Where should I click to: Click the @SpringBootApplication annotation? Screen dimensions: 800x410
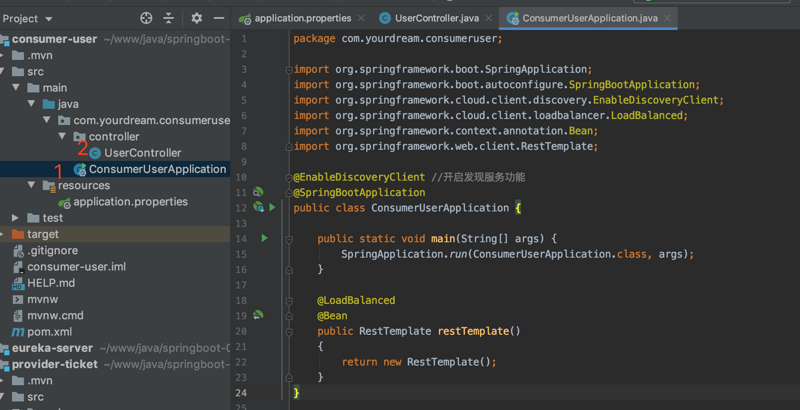(x=359, y=192)
